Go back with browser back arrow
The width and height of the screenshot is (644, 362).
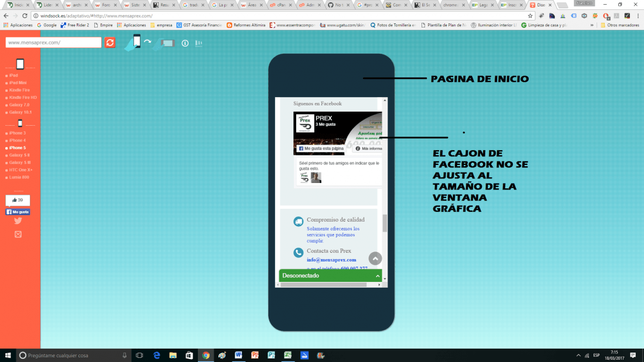6,16
